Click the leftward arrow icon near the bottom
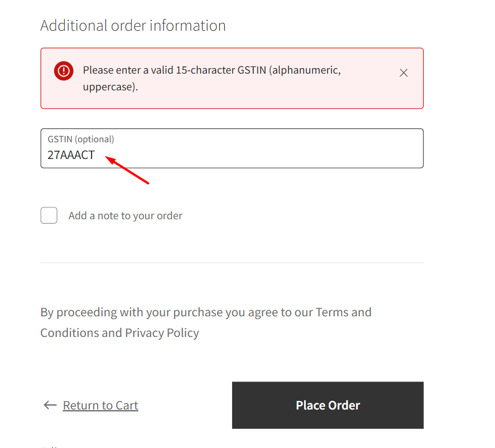The image size is (495, 448). (x=50, y=405)
